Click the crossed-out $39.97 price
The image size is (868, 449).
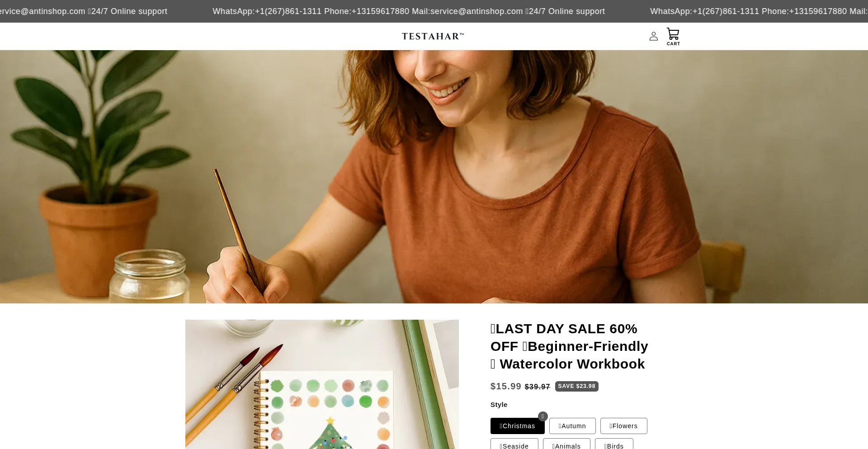(537, 387)
